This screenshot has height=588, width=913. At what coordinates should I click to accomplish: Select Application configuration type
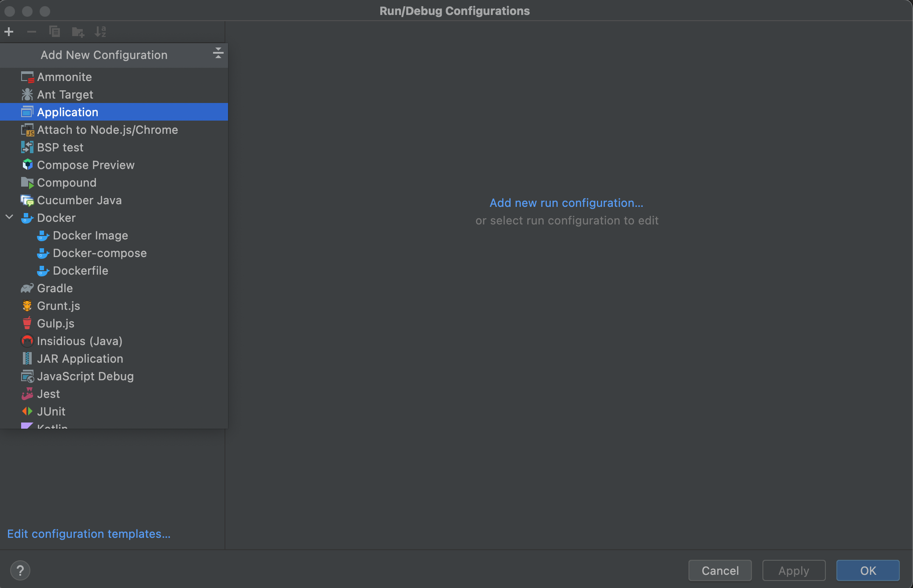(x=67, y=112)
